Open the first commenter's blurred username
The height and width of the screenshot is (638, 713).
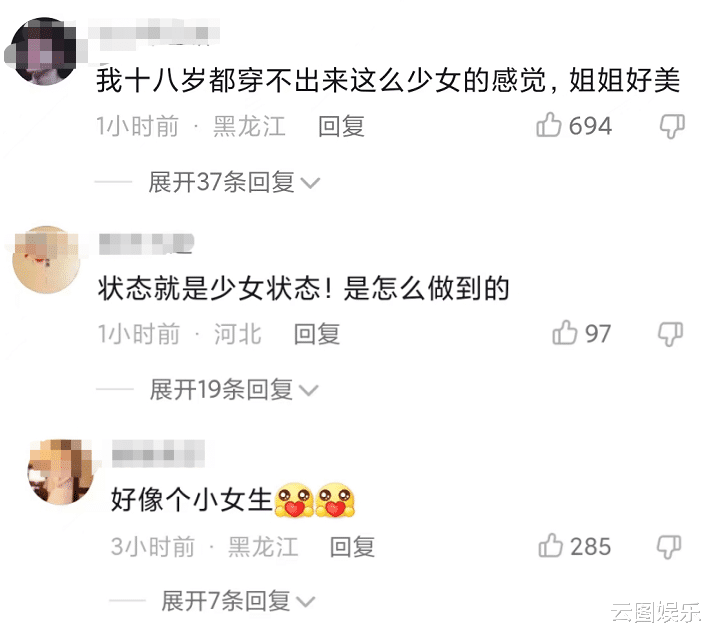point(155,34)
